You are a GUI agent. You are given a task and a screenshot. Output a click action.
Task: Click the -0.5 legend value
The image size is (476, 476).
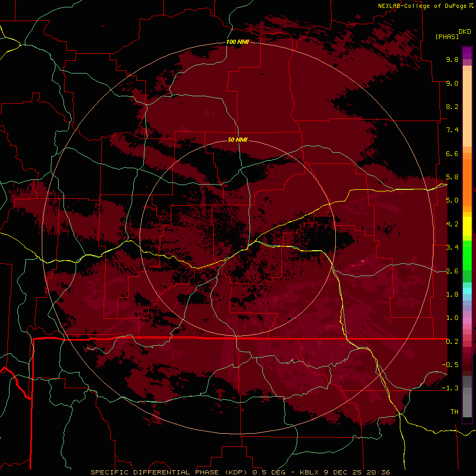point(450,365)
